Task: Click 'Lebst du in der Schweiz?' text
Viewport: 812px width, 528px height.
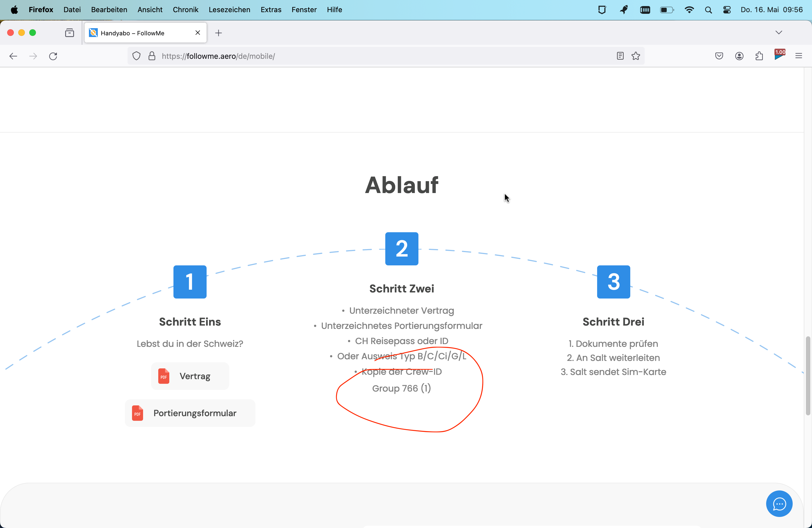Action: (x=190, y=344)
